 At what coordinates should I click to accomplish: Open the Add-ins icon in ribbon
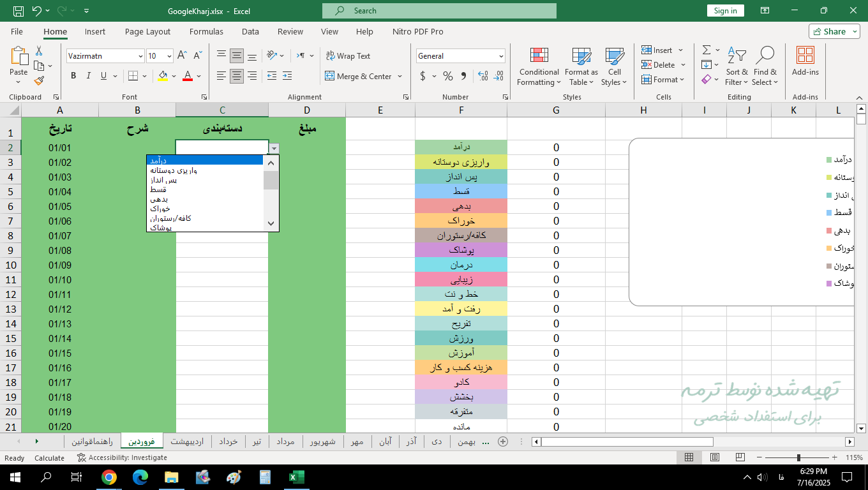(805, 56)
